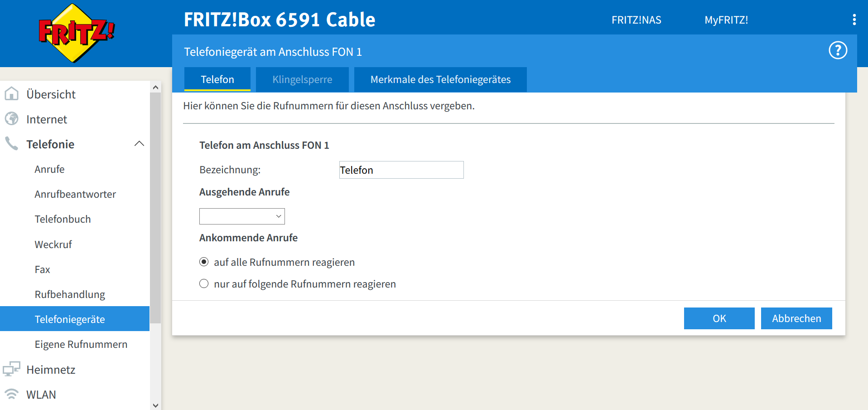Collapse the Telefonie menu chevron
Viewport: 868px width, 410px height.
(x=140, y=144)
